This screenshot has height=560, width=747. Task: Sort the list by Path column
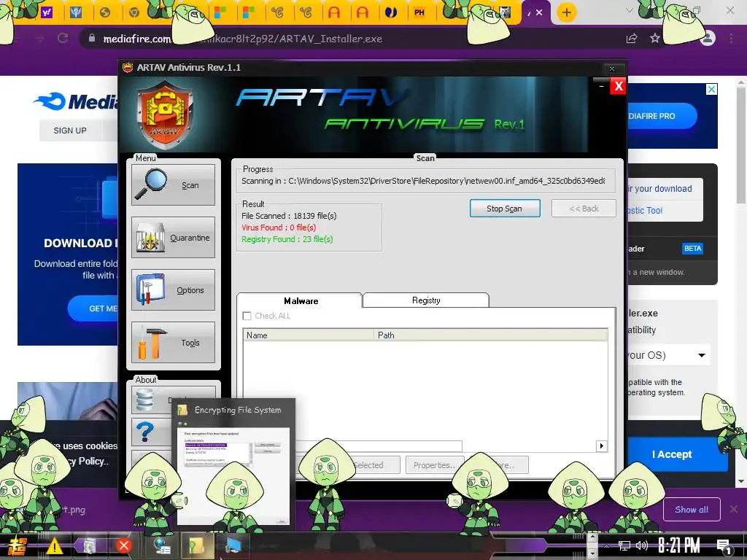coord(491,335)
